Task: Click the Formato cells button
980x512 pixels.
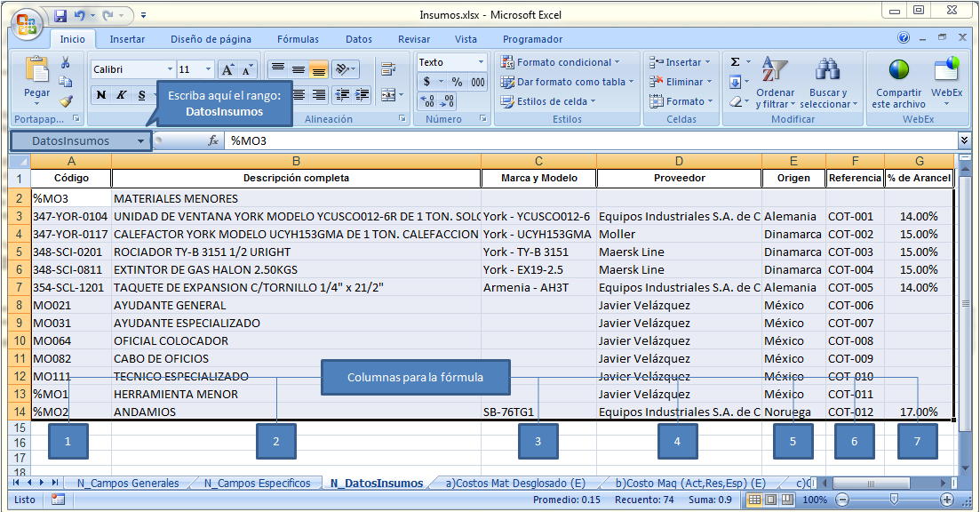Action: click(x=681, y=101)
